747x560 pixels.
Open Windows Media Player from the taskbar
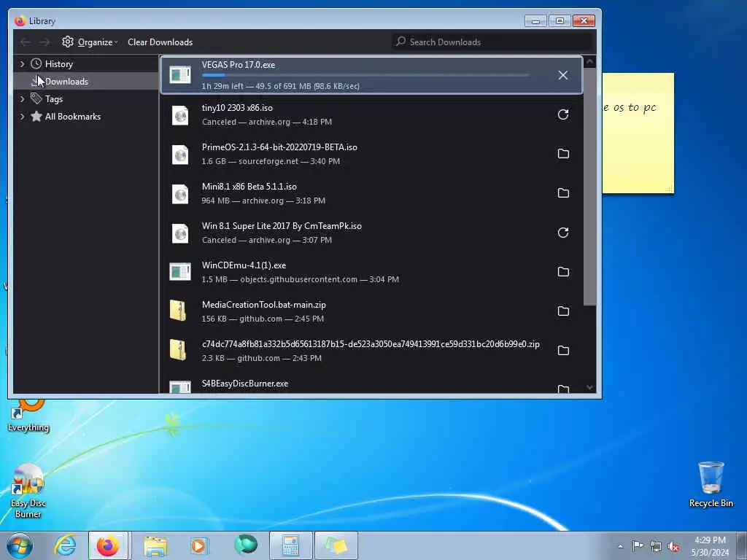click(x=199, y=545)
